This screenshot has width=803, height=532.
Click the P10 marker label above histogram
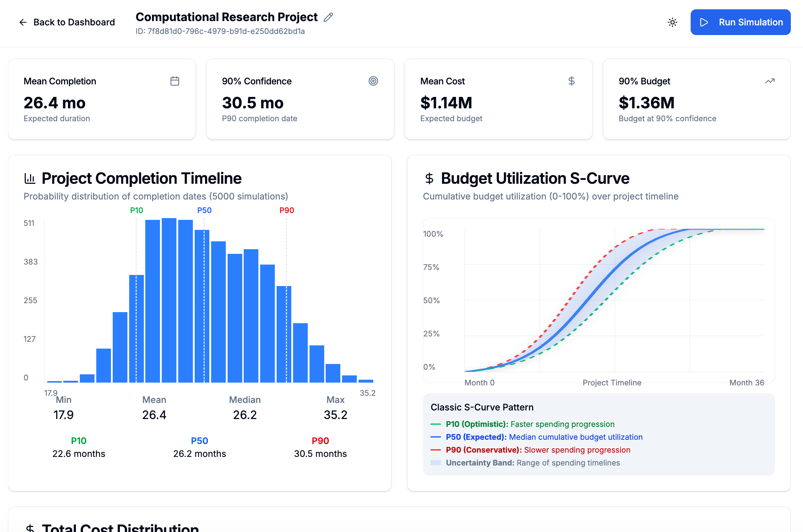136,210
